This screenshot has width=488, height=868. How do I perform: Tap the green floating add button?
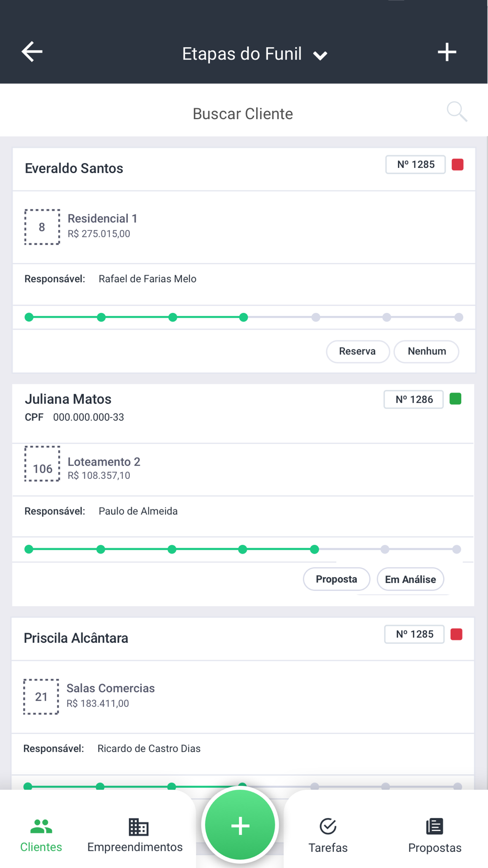(x=240, y=826)
